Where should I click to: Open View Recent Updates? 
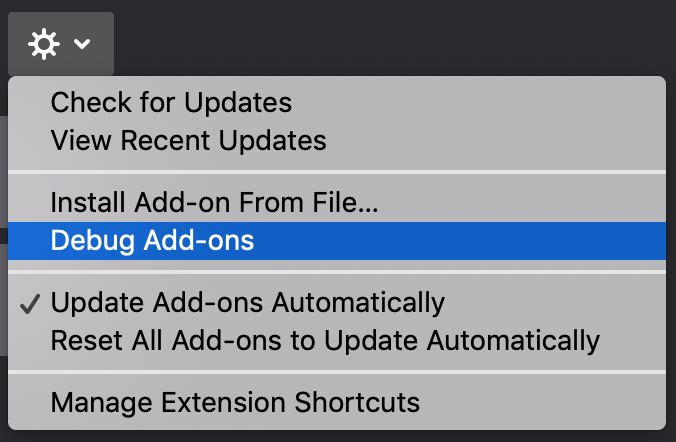tap(337, 141)
